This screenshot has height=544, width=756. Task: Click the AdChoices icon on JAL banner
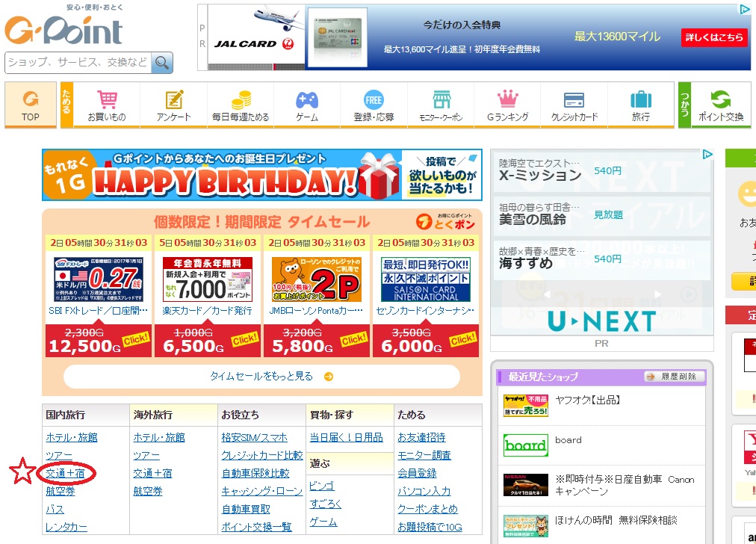[745, 9]
